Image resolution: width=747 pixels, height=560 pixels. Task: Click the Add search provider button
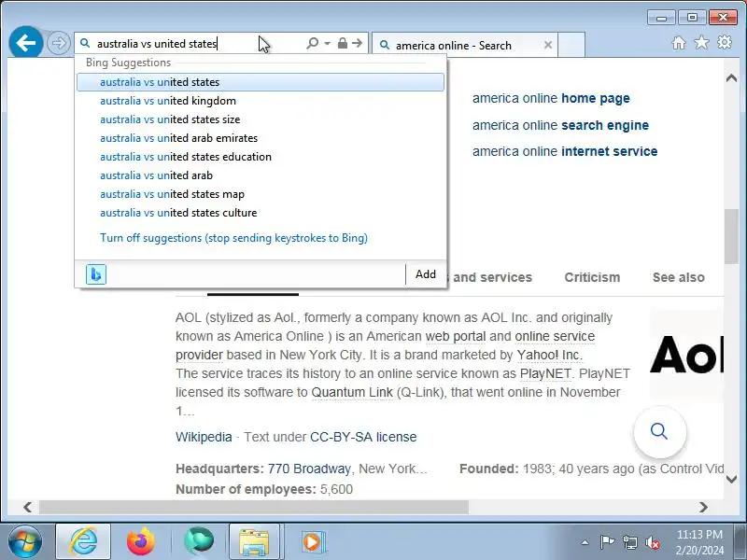[x=426, y=274]
